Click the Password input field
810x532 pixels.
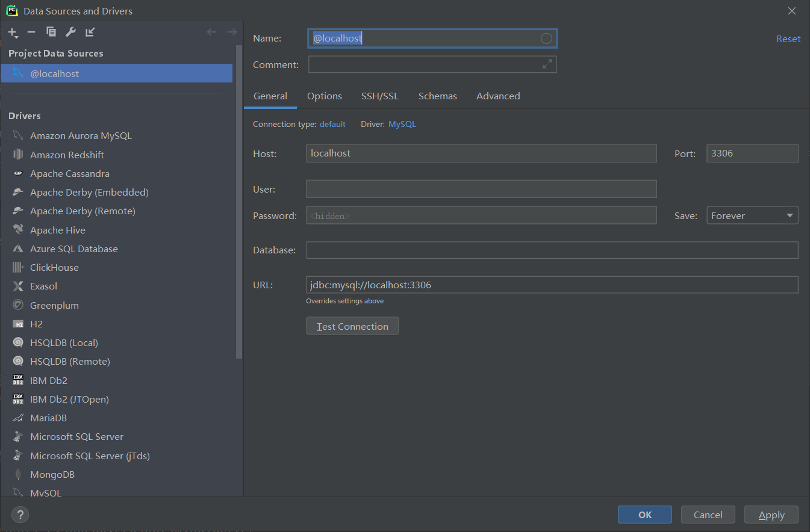[x=481, y=215]
